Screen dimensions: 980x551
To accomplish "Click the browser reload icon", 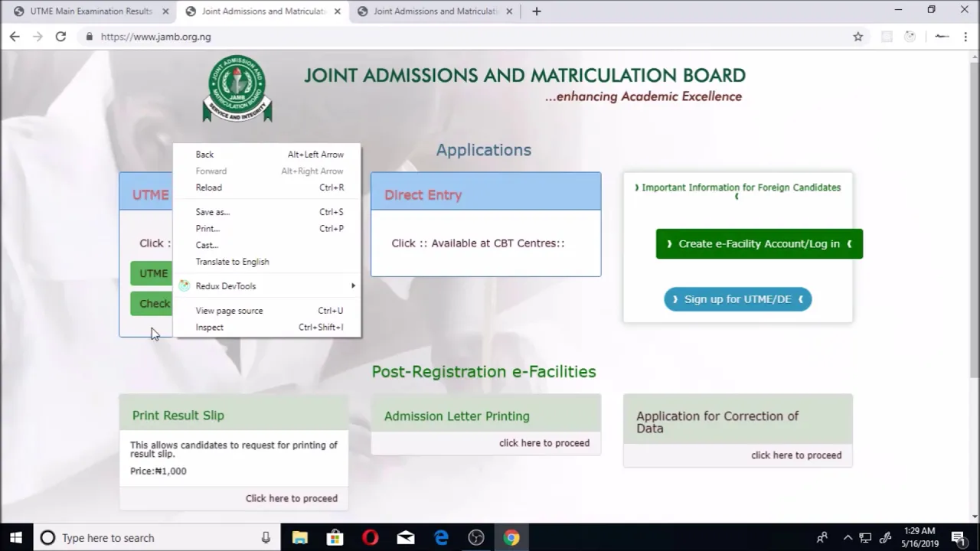I will 60,36.
